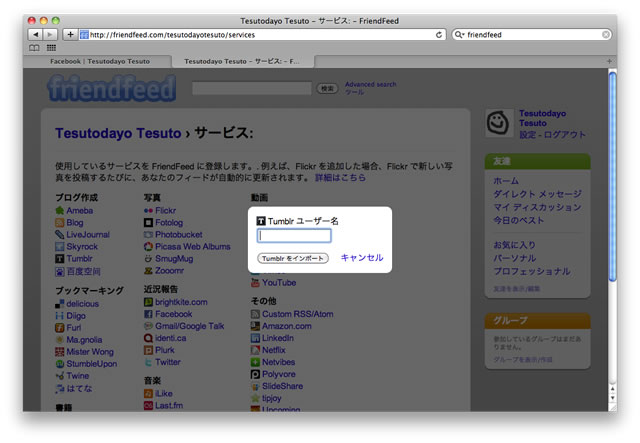Click the browser URL address bar
This screenshot has height=443, width=640.
pyautogui.click(x=261, y=35)
